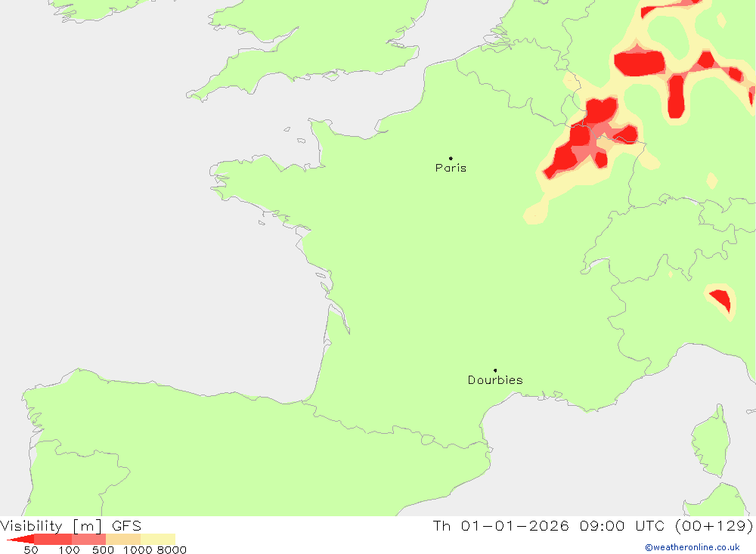The height and width of the screenshot is (554, 756).
Task: Click the Paris location dot marker
Action: [451, 158]
